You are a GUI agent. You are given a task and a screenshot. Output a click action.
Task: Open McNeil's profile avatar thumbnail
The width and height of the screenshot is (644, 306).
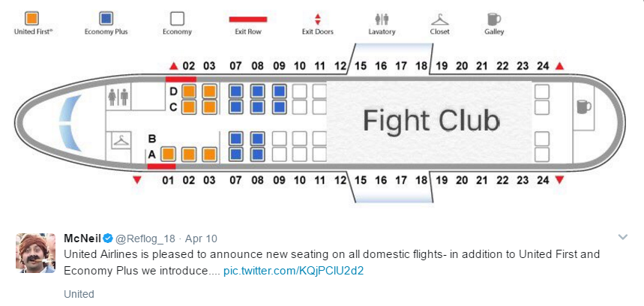(36, 253)
